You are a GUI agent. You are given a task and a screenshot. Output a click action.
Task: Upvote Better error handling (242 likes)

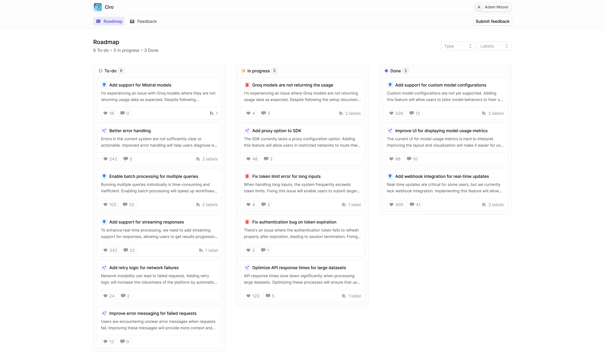coord(110,159)
